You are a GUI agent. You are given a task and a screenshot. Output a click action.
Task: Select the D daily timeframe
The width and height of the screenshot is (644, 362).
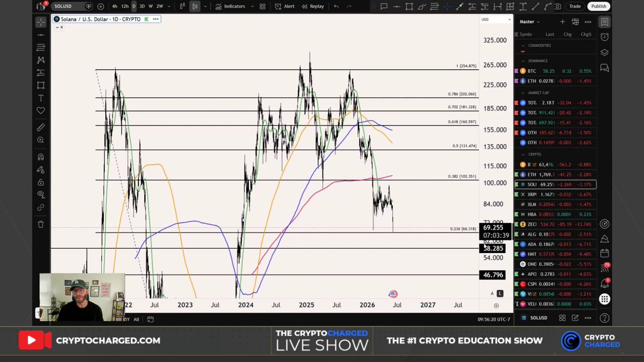[134, 6]
